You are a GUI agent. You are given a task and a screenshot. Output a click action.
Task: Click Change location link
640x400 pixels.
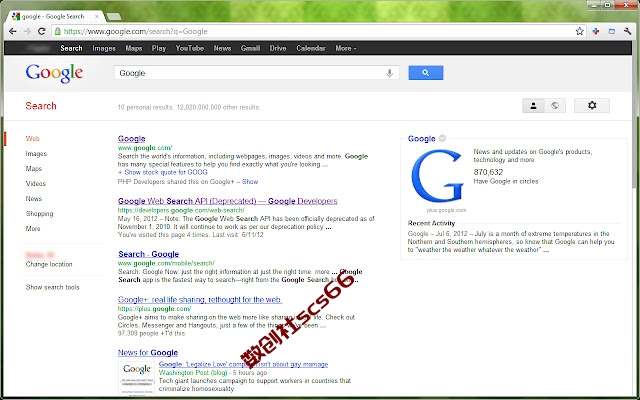point(49,264)
